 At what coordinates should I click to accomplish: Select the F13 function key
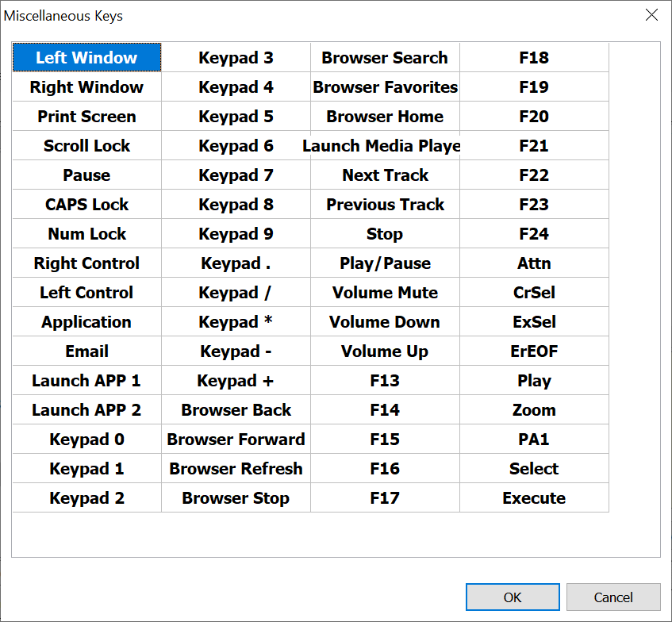pyautogui.click(x=385, y=381)
